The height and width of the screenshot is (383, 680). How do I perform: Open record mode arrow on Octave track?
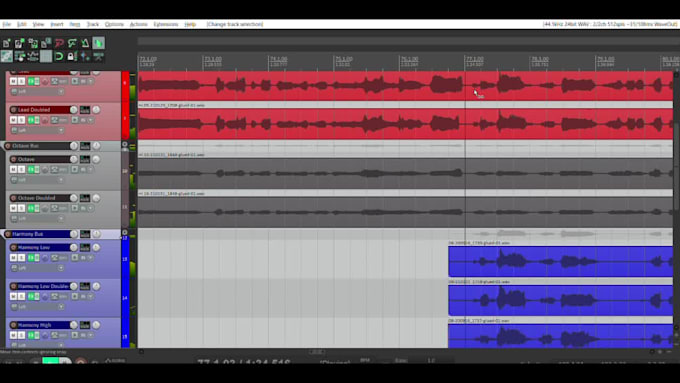coord(91,169)
